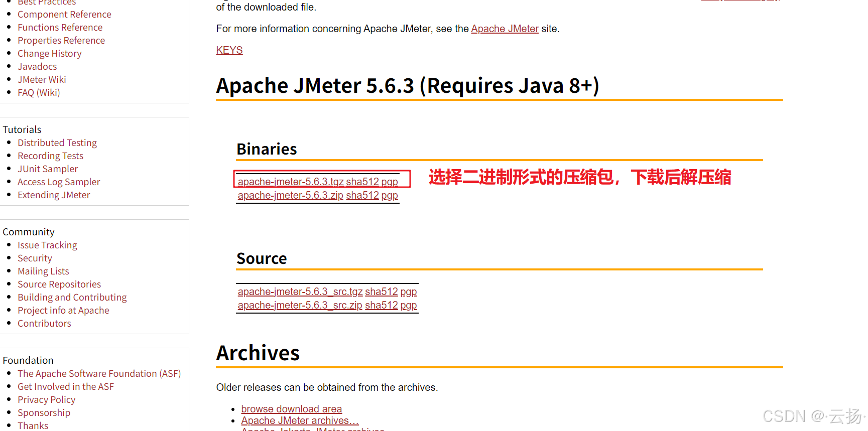Viewport: 868px width, 431px height.
Task: Go to the Change History page
Action: 49,54
